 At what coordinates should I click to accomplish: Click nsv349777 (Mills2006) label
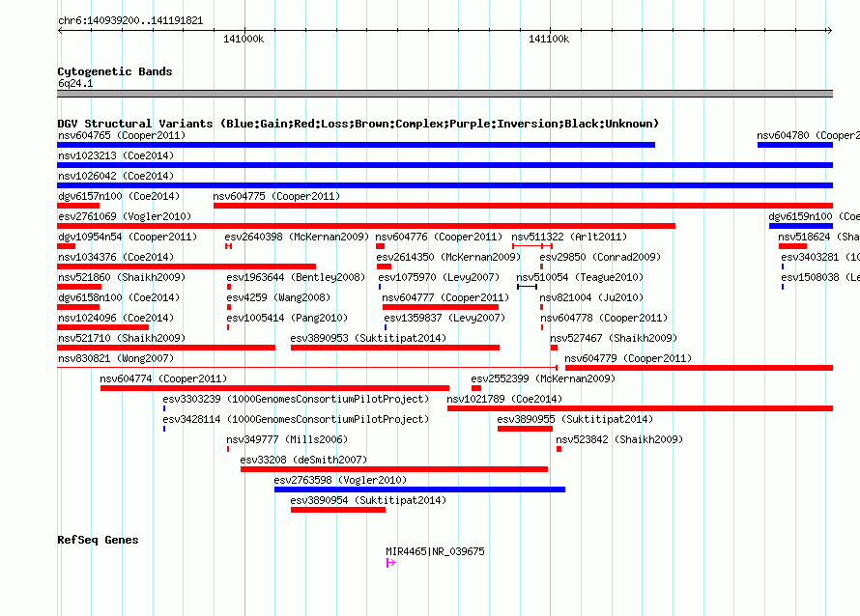click(287, 439)
